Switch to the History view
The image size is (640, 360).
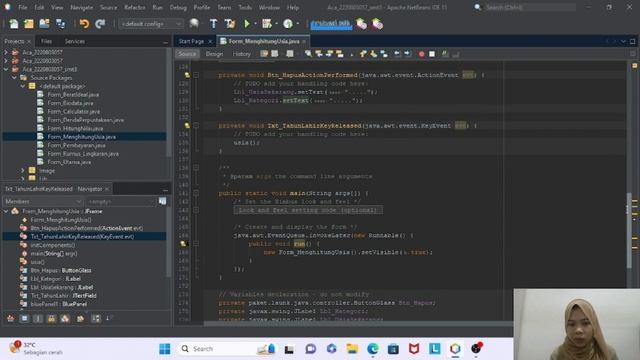tap(242, 54)
